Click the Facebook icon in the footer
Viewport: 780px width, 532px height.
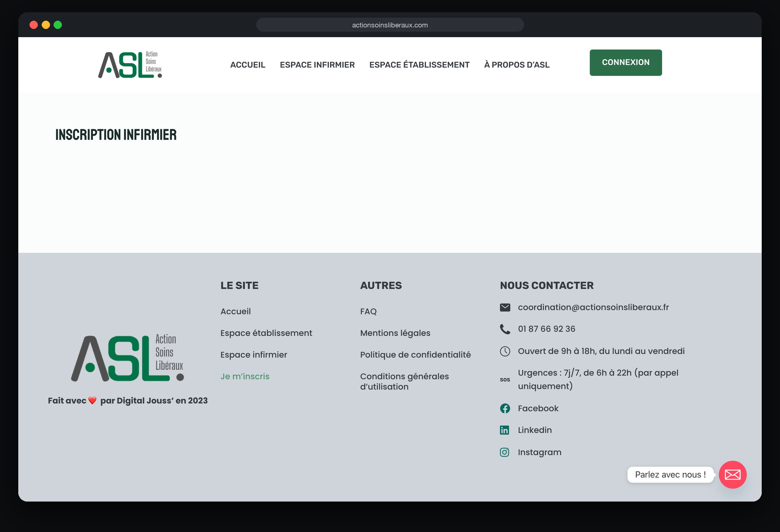tap(505, 408)
